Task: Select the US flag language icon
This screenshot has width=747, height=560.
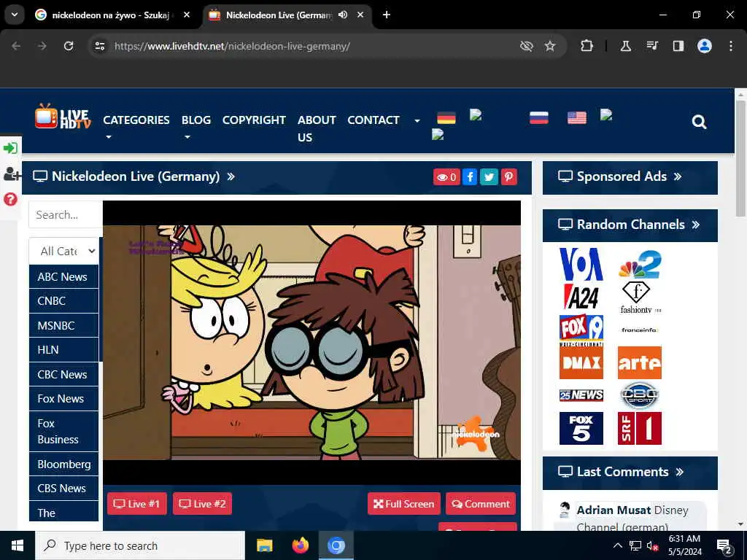Action: pos(577,117)
